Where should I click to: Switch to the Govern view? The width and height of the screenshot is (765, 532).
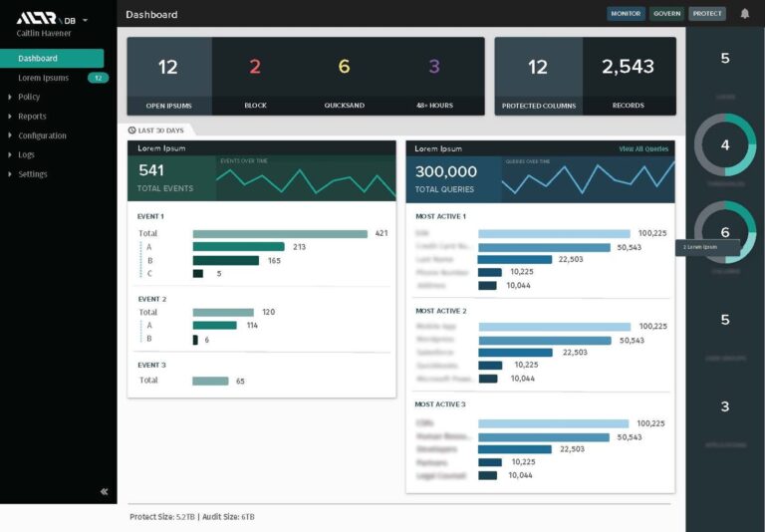667,14
